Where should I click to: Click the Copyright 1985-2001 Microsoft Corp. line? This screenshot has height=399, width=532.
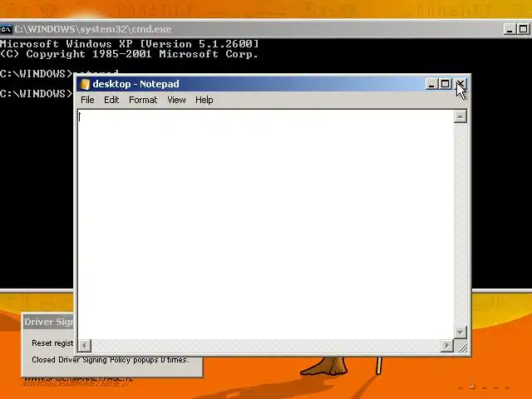pyautogui.click(x=129, y=54)
